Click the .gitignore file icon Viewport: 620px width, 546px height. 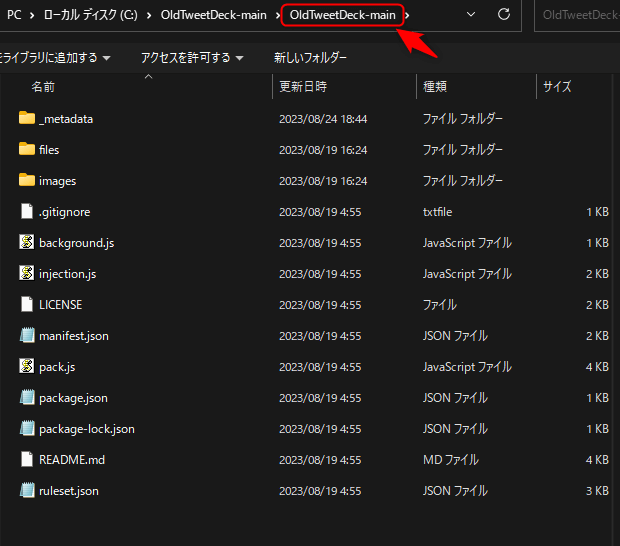click(27, 211)
